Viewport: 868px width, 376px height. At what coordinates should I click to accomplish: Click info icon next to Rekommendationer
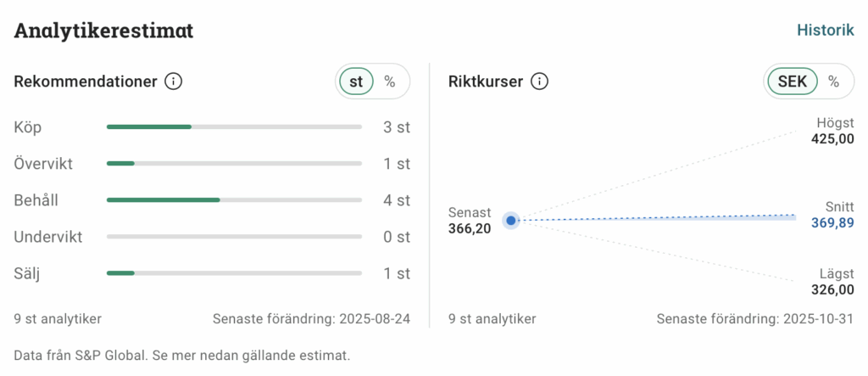[173, 82]
